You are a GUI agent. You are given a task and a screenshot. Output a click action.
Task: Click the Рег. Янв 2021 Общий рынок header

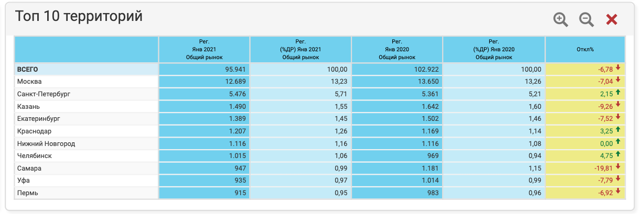pos(204,50)
